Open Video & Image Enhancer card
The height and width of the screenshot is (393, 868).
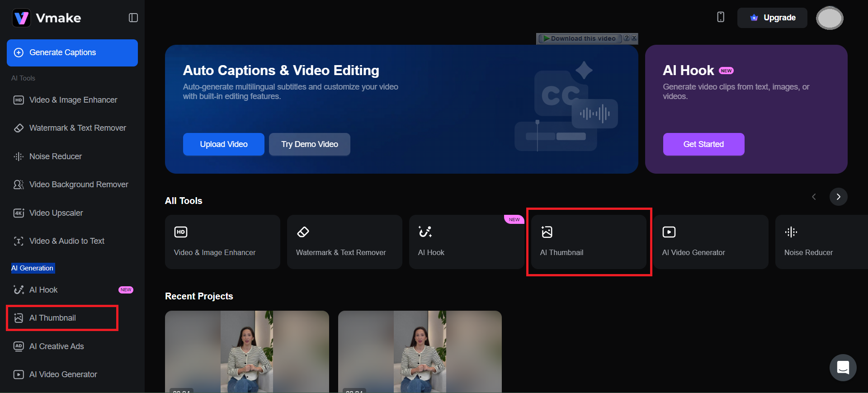click(x=222, y=242)
